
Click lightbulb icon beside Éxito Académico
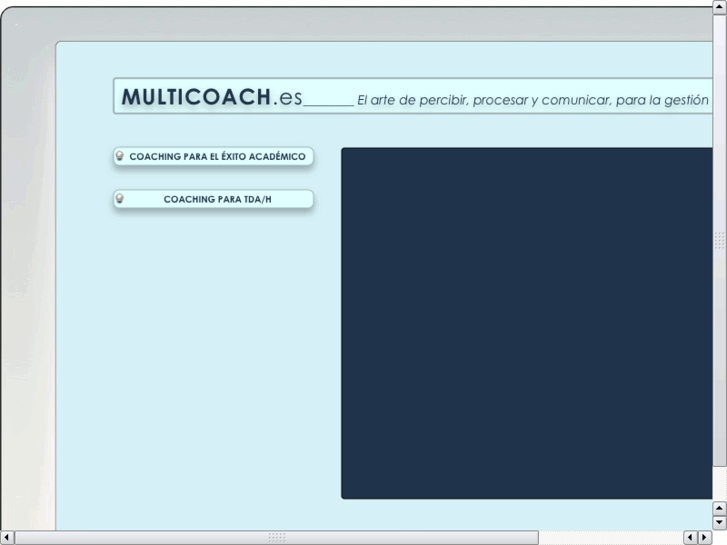point(120,156)
